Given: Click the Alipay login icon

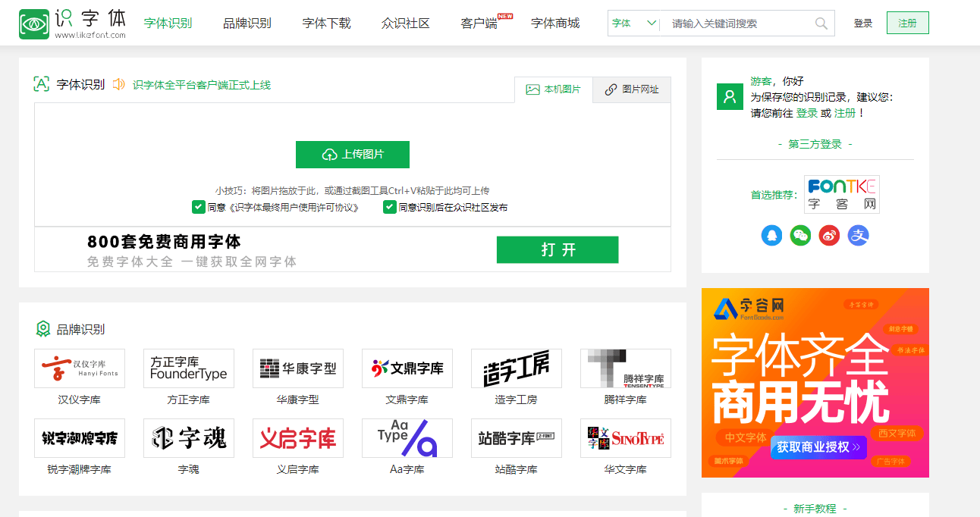Looking at the screenshot, I should click(858, 236).
